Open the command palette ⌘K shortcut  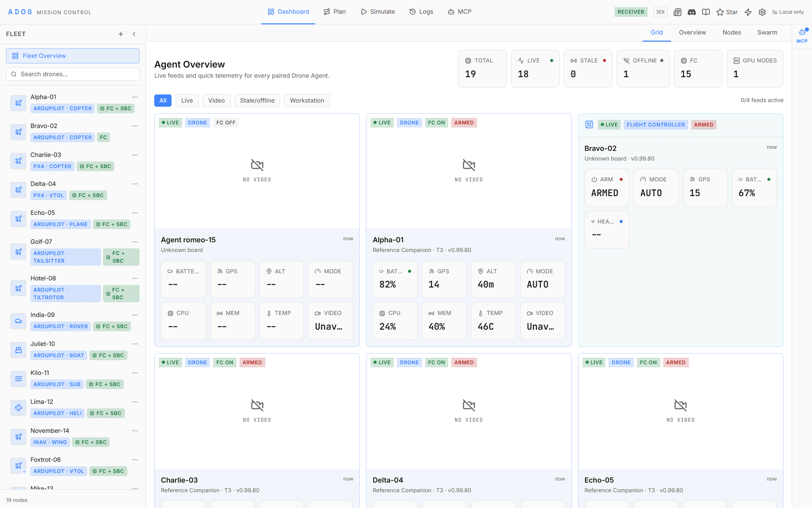click(660, 12)
